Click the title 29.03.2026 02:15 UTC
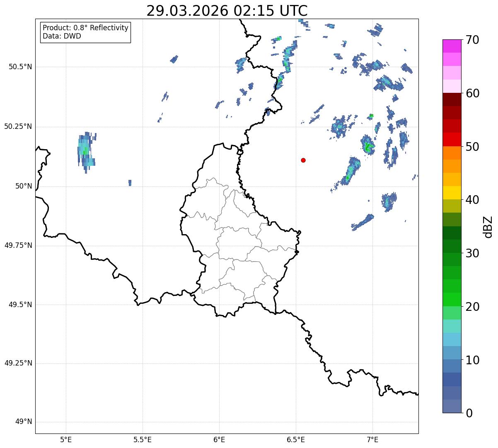The height and width of the screenshot is (448, 498). click(x=227, y=10)
